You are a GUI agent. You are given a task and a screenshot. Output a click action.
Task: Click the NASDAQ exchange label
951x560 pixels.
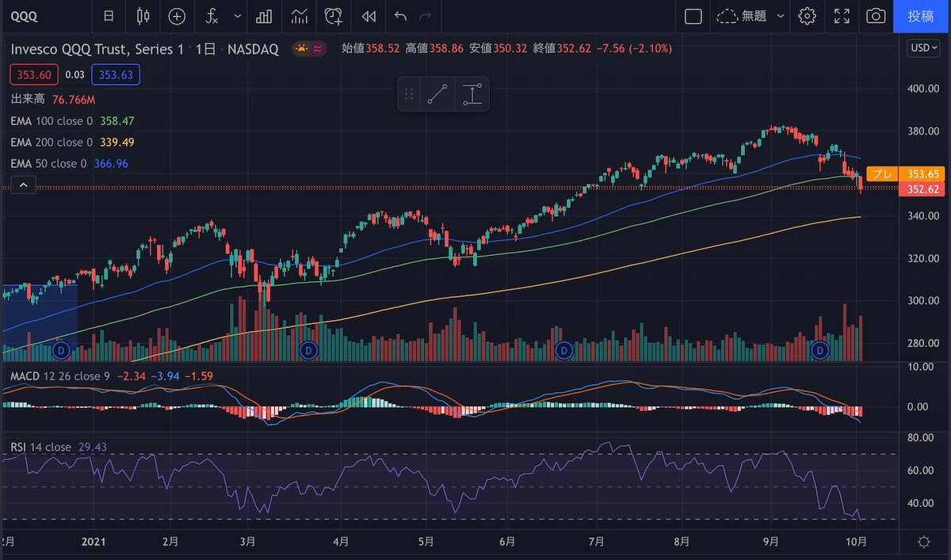pos(253,49)
